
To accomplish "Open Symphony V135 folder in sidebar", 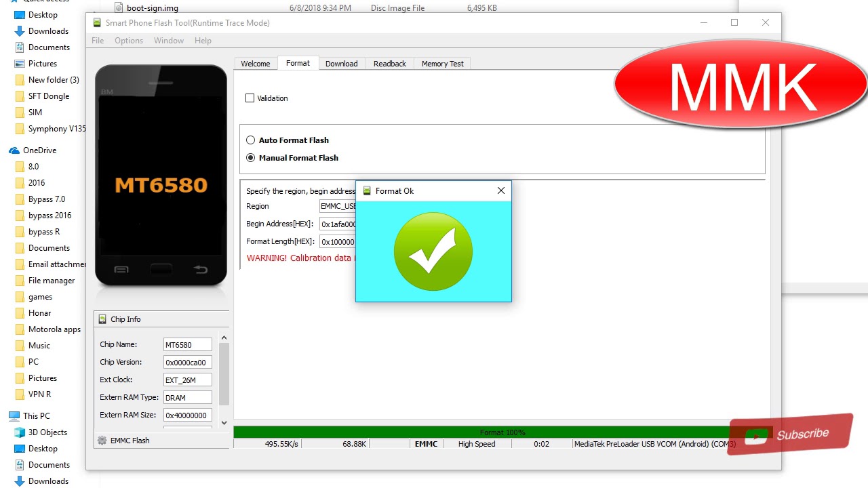I will tap(57, 129).
